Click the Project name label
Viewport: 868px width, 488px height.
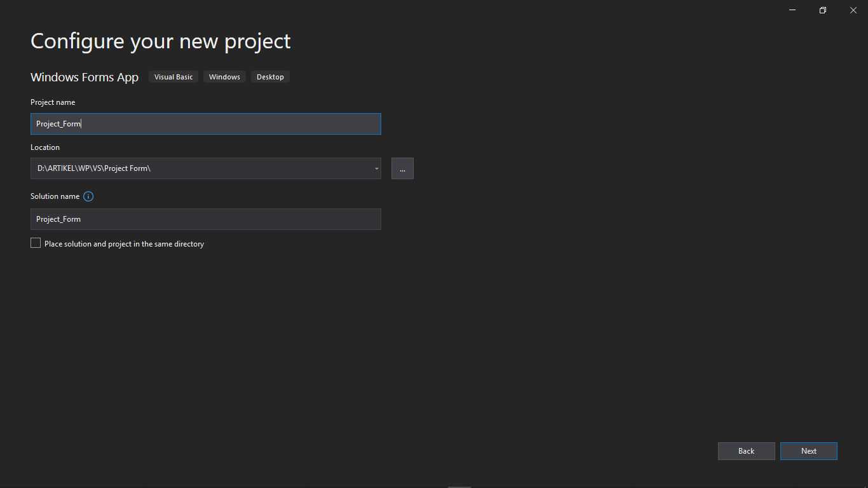53,102
